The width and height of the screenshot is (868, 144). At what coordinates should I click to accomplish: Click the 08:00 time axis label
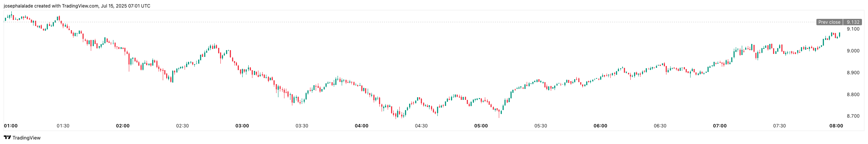[836, 126]
